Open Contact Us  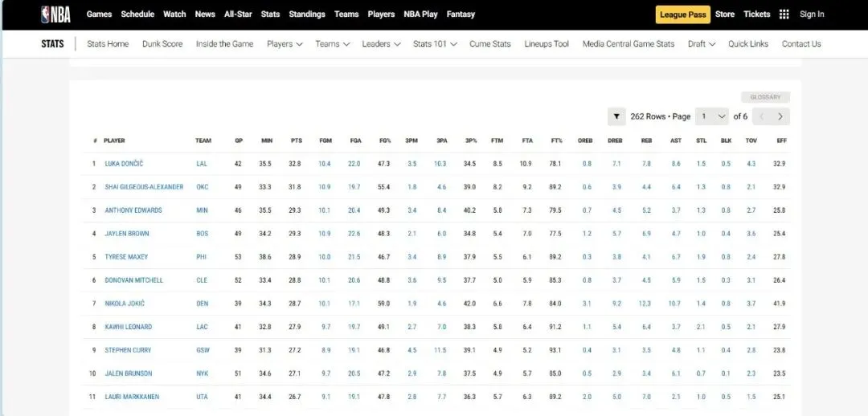click(x=801, y=44)
